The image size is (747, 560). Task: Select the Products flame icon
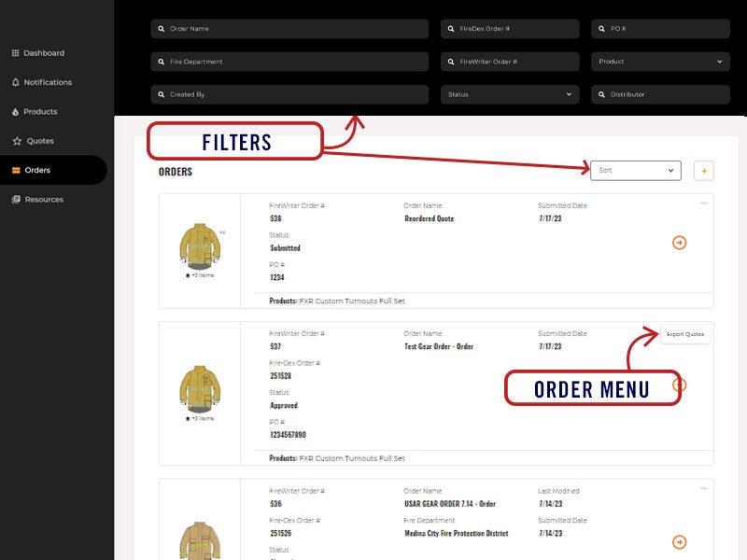(17, 111)
